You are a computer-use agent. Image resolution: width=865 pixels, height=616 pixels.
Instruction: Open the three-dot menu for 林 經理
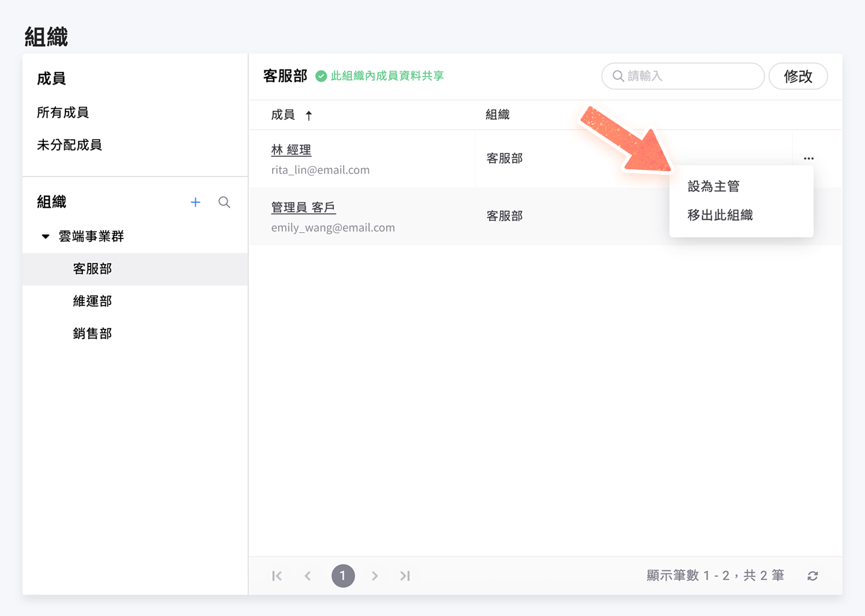pos(809,159)
